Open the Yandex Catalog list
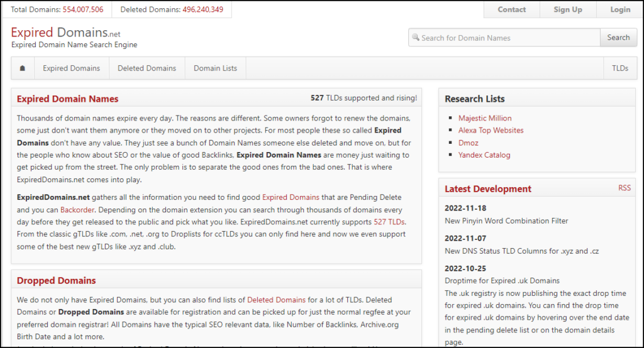Viewport: 644px width, 348px height. coord(484,155)
